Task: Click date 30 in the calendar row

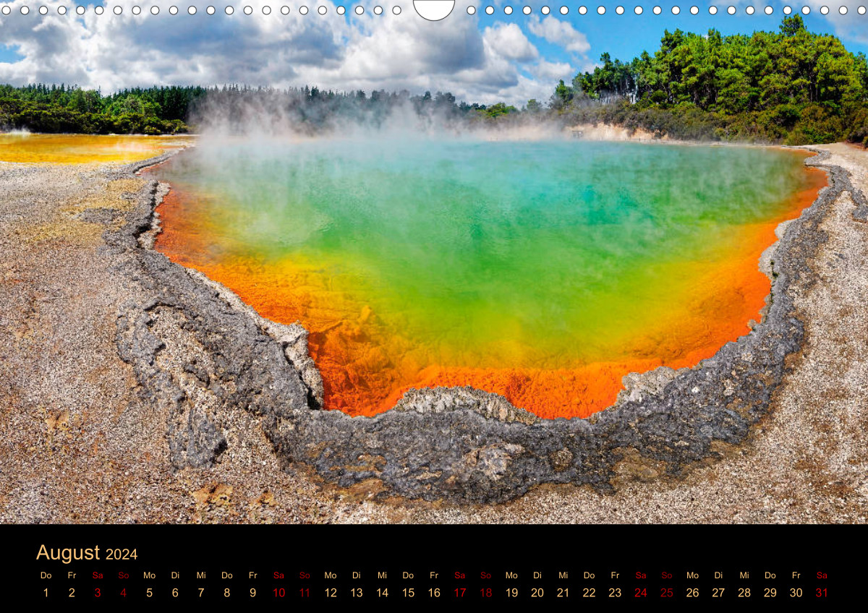Action: click(x=796, y=593)
